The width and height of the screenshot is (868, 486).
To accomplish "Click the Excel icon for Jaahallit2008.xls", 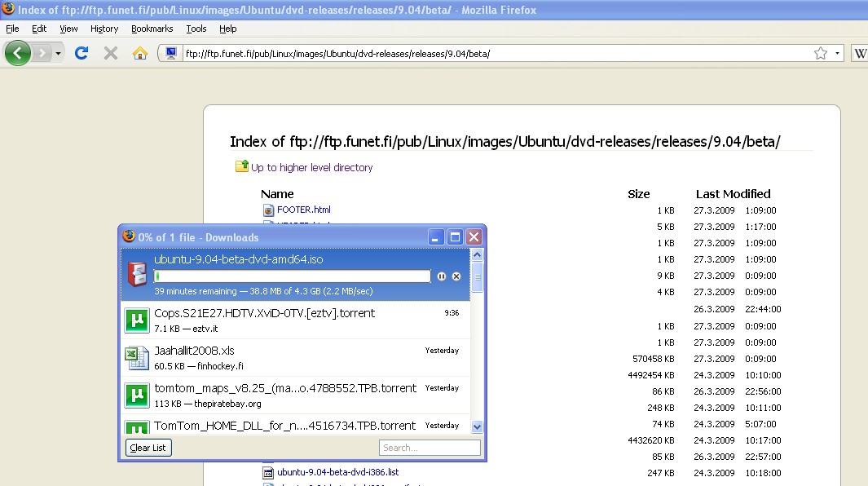I will 135,357.
